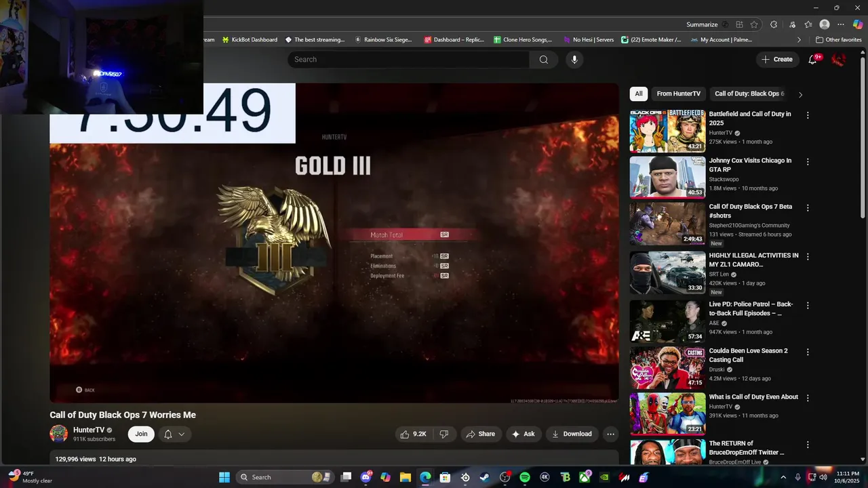Screen dimensions: 868x488
Task: Open options menu for Battlefield and Call of Duty video
Action: 808,115
